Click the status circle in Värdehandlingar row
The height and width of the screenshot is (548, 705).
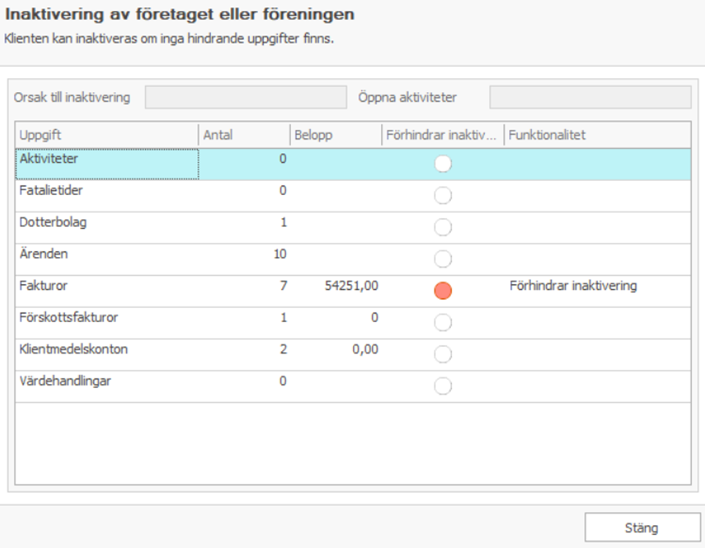pos(443,386)
